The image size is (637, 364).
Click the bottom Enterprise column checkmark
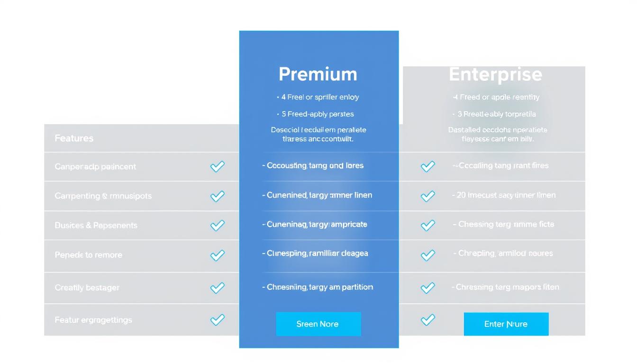tap(428, 320)
